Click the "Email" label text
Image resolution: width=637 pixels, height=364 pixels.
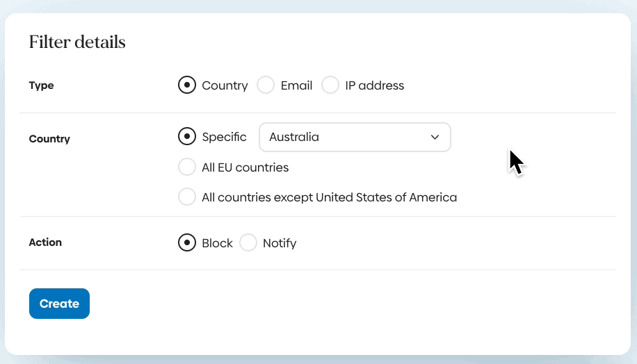[296, 85]
